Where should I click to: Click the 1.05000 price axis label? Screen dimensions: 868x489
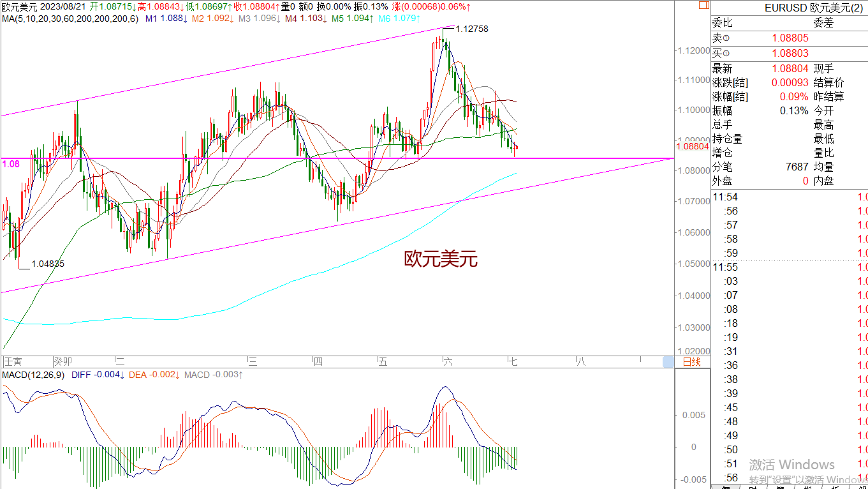coord(694,263)
